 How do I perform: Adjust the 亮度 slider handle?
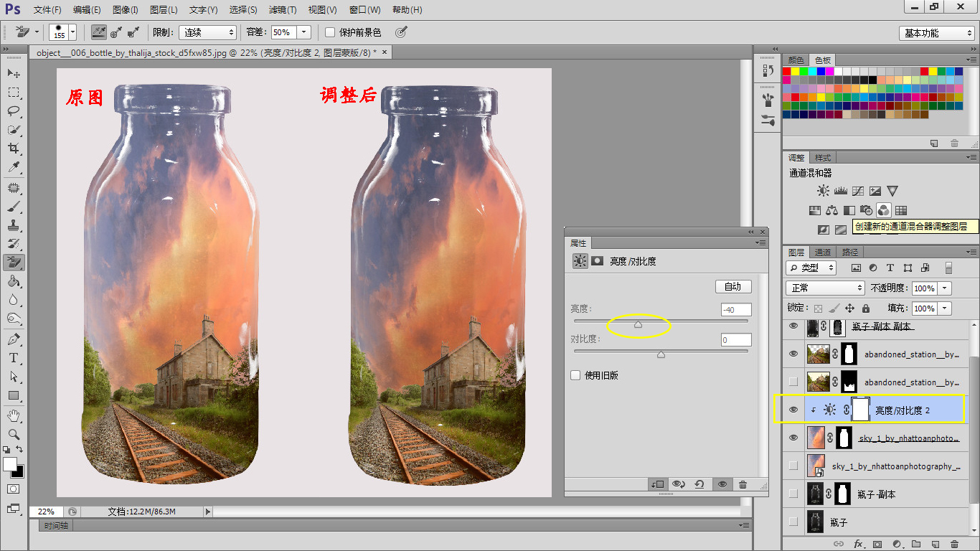[x=638, y=325]
